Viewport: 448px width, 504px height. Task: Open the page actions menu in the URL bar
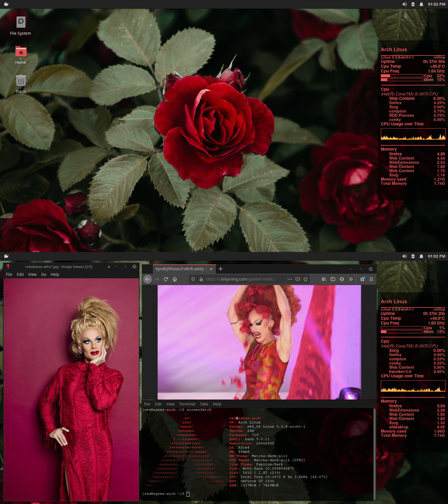pyautogui.click(x=290, y=279)
